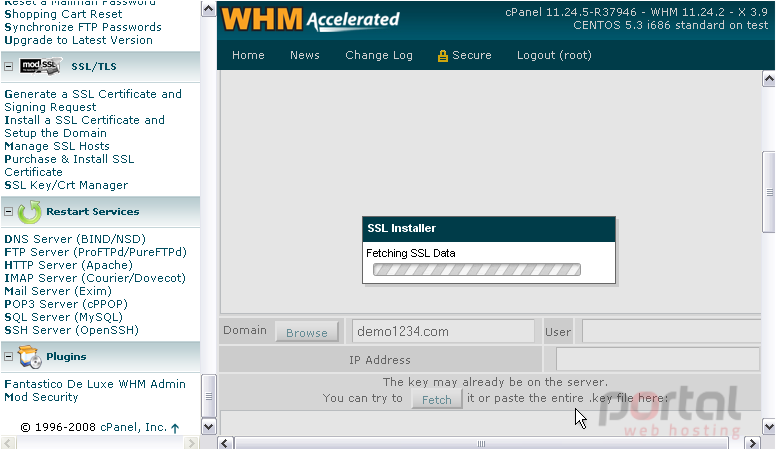Click FTP Server (ProFTPd/PureFTPd) link
776x450 pixels.
96,252
